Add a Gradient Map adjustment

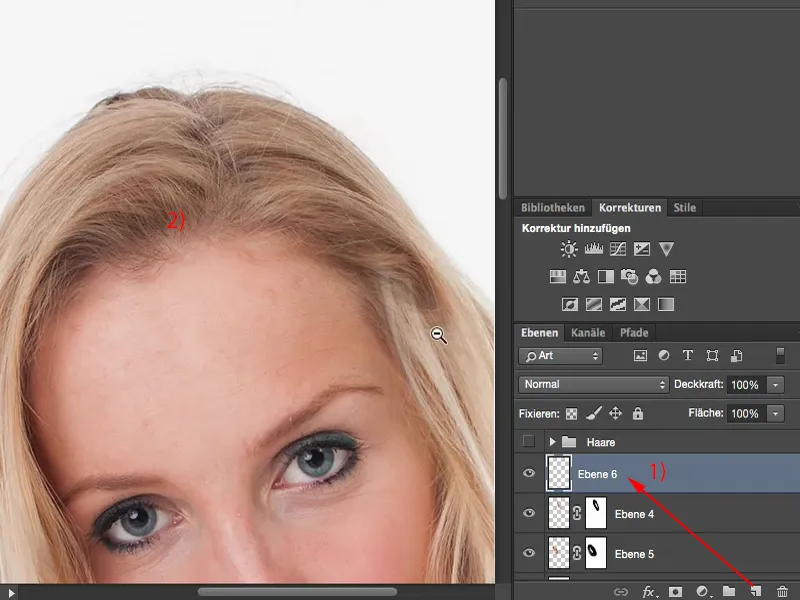(666, 305)
